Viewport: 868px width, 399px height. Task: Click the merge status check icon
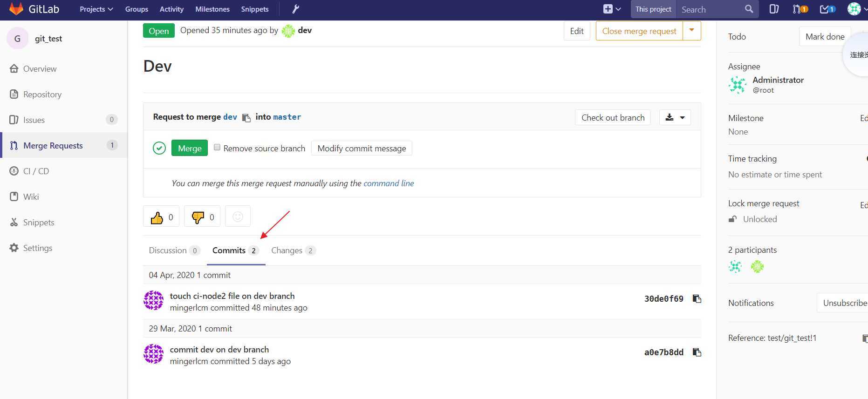tap(159, 149)
